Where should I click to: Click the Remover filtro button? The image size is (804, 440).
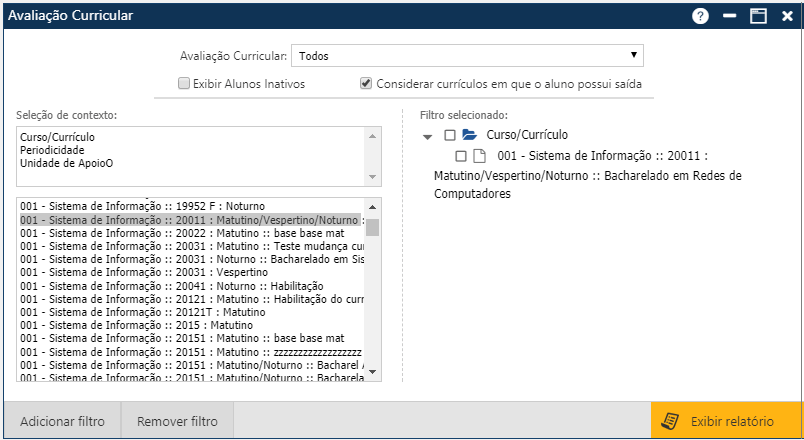point(177,422)
